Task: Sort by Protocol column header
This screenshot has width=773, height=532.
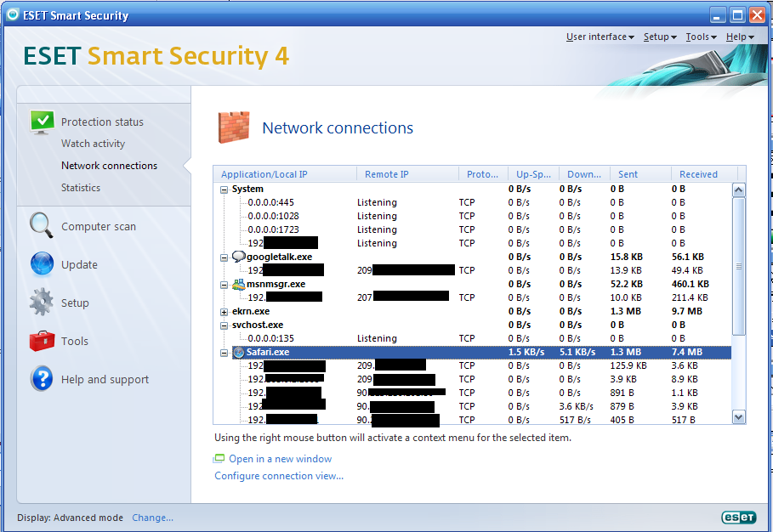Action: [x=484, y=174]
